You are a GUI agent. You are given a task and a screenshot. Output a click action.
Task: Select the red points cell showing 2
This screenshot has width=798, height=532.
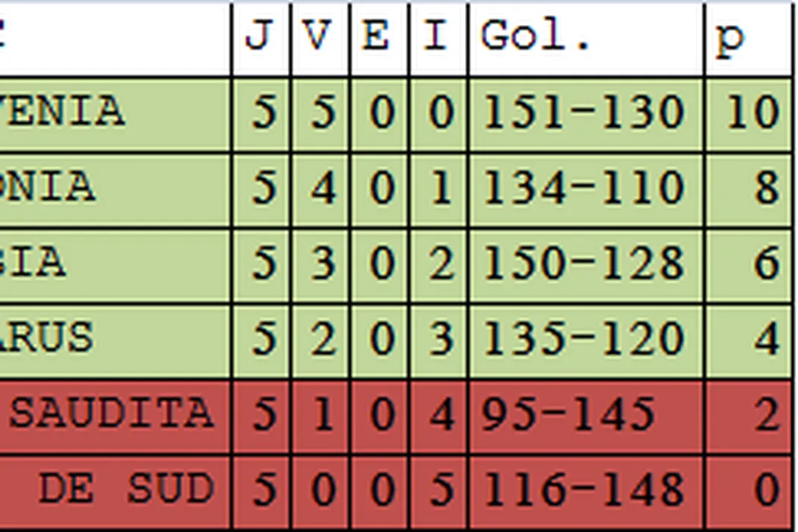point(749,415)
